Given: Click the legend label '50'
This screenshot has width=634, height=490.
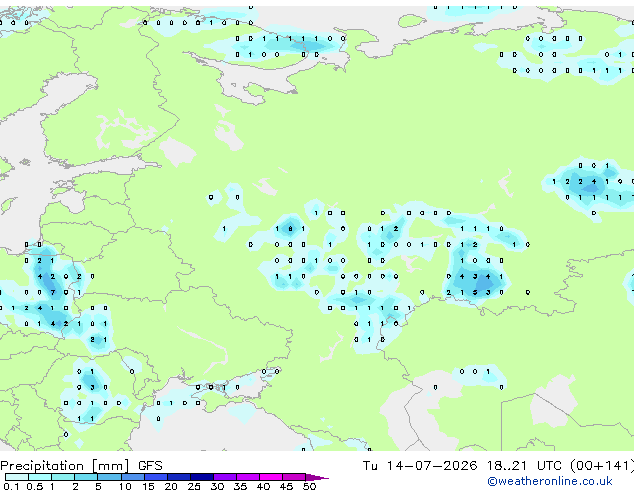Looking at the screenshot, I should [x=309, y=486].
